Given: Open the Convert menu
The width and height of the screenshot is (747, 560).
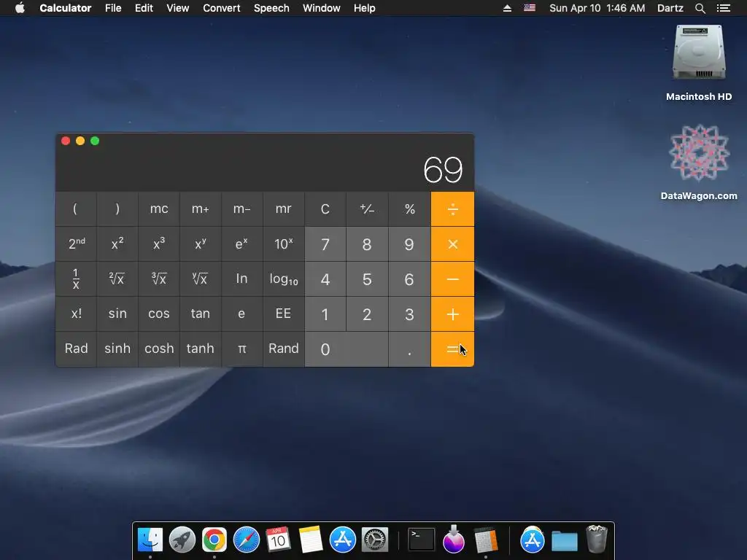Looking at the screenshot, I should pyautogui.click(x=222, y=8).
